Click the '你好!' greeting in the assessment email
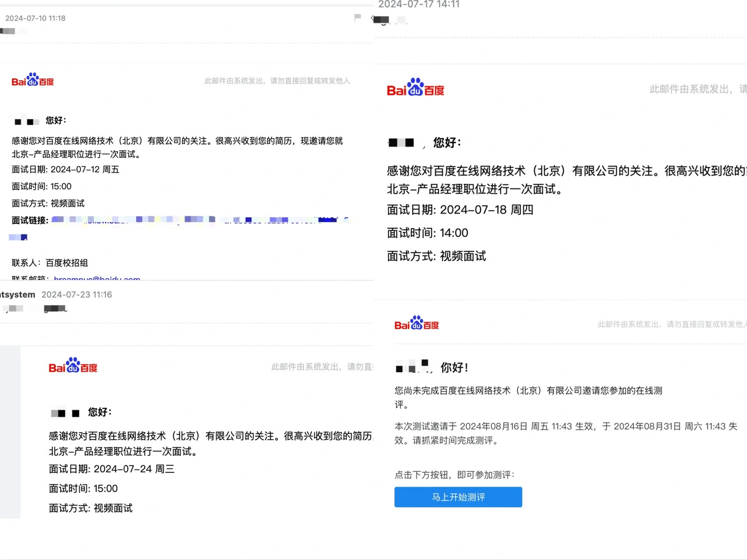The image size is (747, 560). point(454,368)
